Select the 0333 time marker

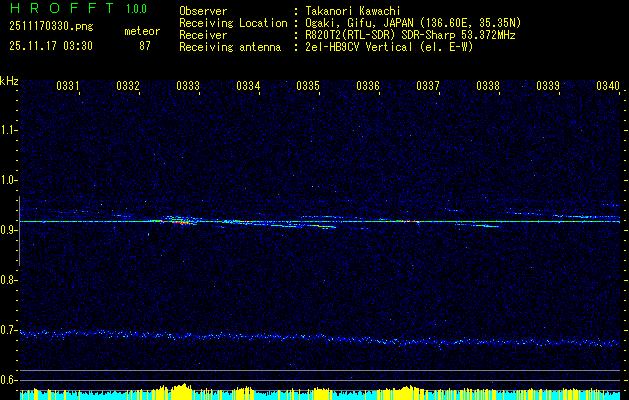point(188,86)
